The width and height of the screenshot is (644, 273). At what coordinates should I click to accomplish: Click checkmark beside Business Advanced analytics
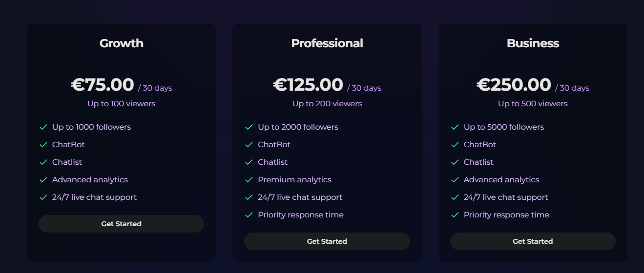[455, 180]
